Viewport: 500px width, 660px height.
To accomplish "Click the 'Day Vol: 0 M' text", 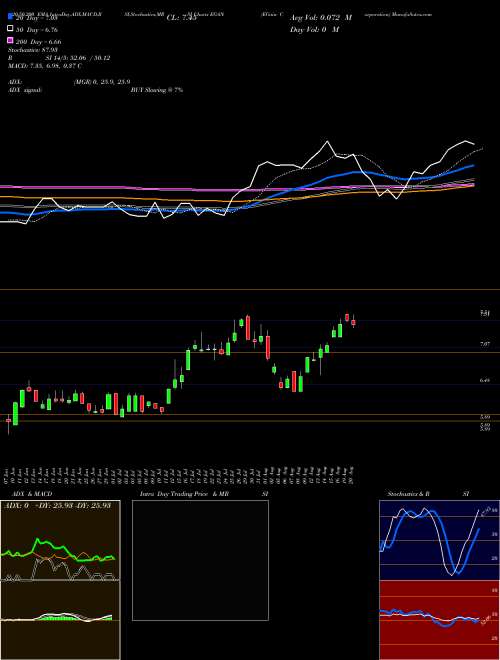I will click(314, 29).
